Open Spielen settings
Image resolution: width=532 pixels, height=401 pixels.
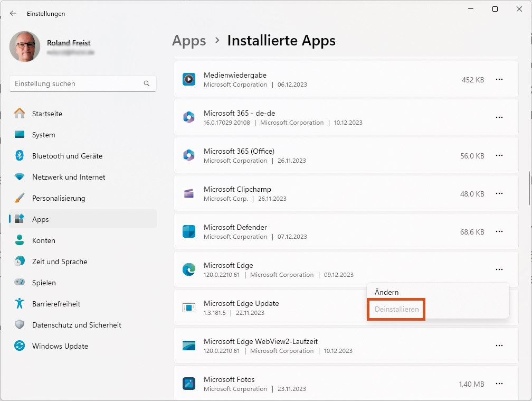pyautogui.click(x=83, y=283)
